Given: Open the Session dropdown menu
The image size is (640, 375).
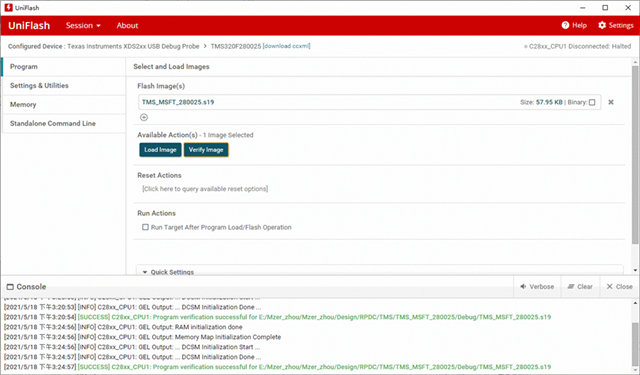Looking at the screenshot, I should pos(83,25).
